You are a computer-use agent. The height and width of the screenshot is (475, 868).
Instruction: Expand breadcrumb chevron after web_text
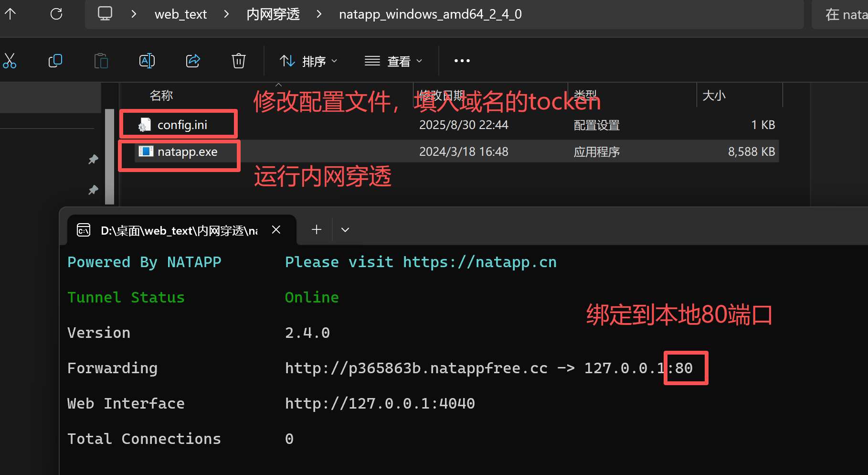(226, 14)
